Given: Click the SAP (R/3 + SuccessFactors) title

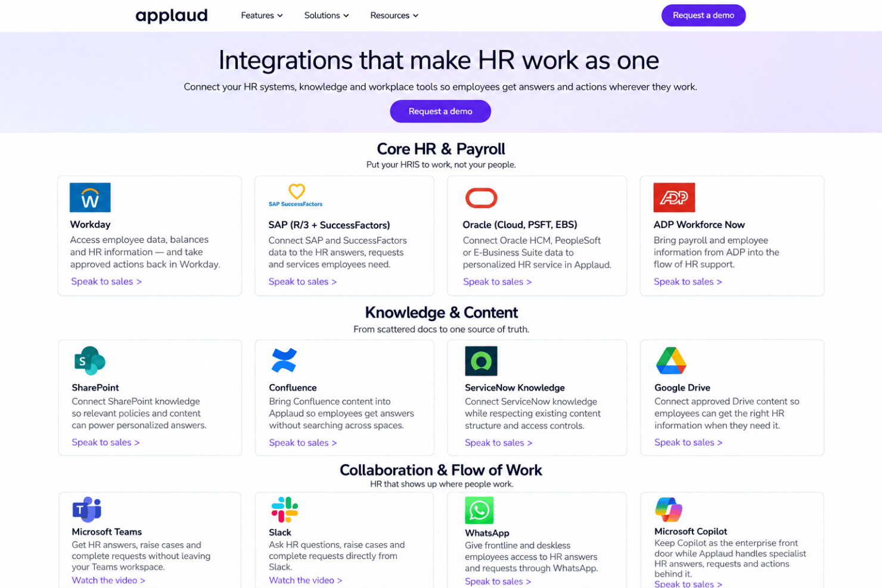Looking at the screenshot, I should click(x=329, y=225).
